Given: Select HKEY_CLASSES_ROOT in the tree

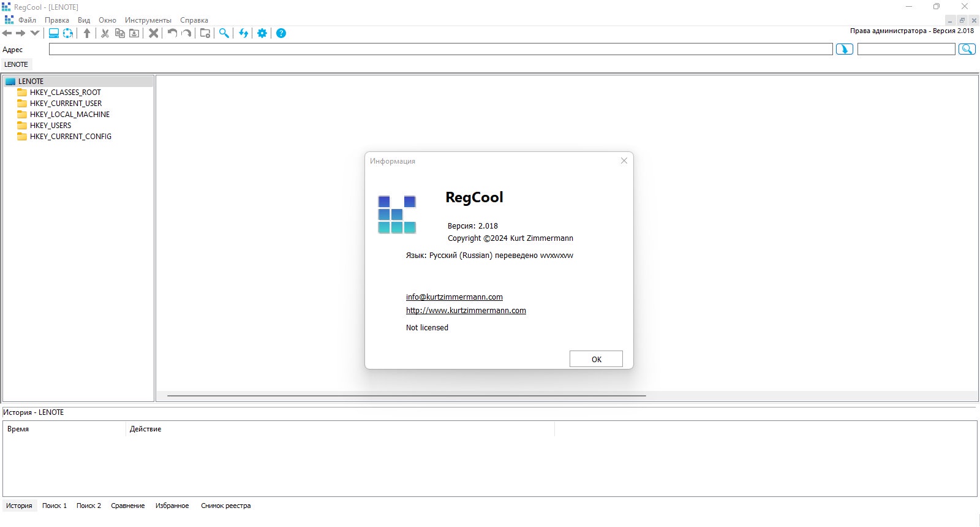Looking at the screenshot, I should (x=65, y=93).
